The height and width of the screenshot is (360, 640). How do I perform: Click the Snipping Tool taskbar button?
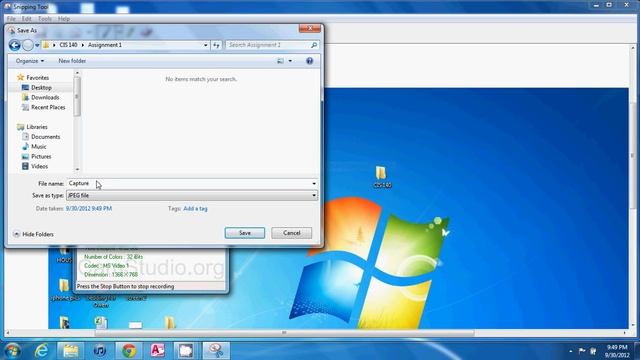[216, 351]
